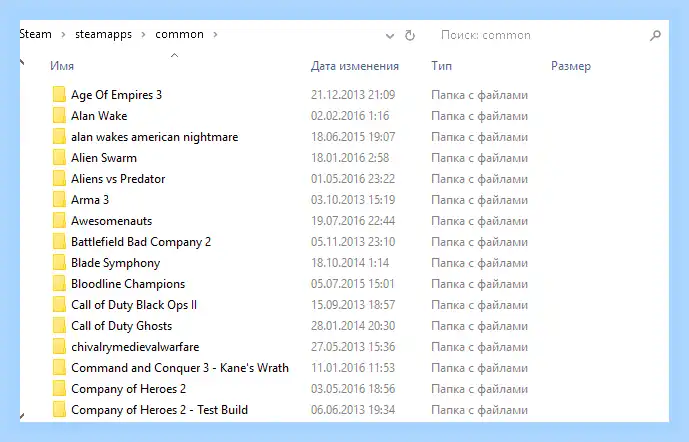Select Command and Conquer 3 - Kane's Wrath name

point(180,368)
